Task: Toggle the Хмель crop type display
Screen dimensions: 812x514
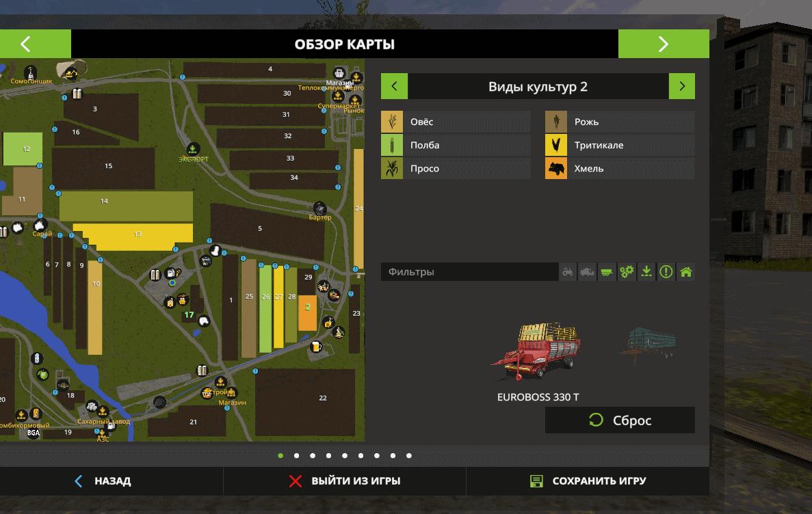Action: (x=620, y=169)
